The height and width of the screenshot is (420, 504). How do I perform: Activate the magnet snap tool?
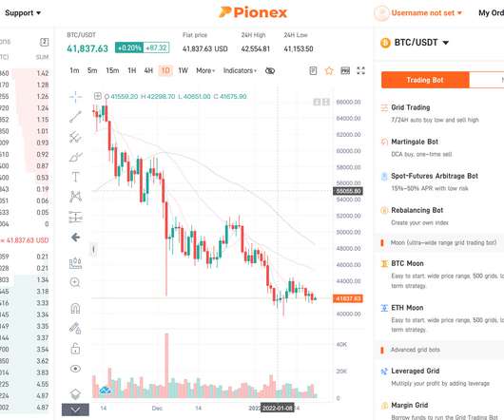click(75, 309)
